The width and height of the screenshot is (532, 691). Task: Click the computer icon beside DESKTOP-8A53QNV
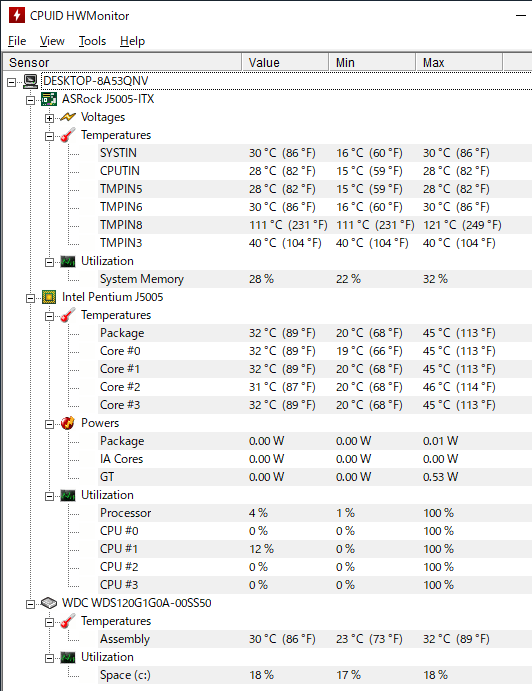point(30,81)
